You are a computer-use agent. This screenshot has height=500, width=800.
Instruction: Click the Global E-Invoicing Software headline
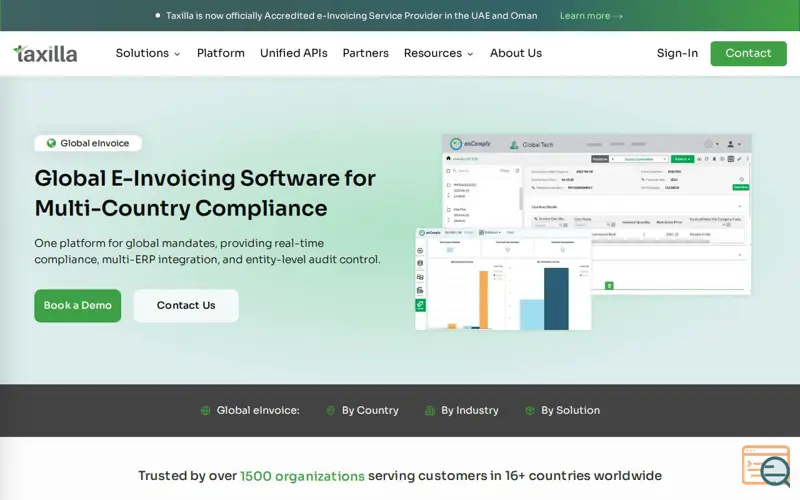(x=205, y=193)
